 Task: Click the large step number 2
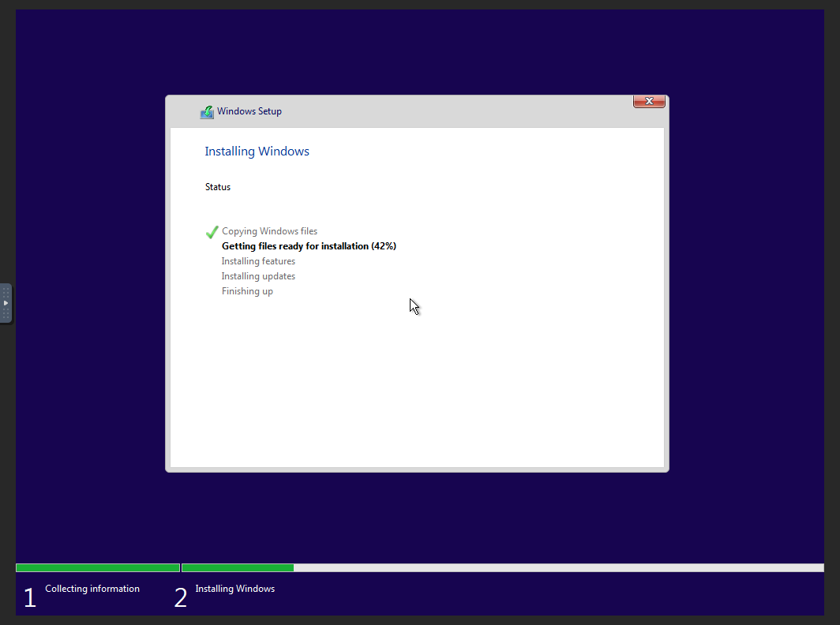180,598
